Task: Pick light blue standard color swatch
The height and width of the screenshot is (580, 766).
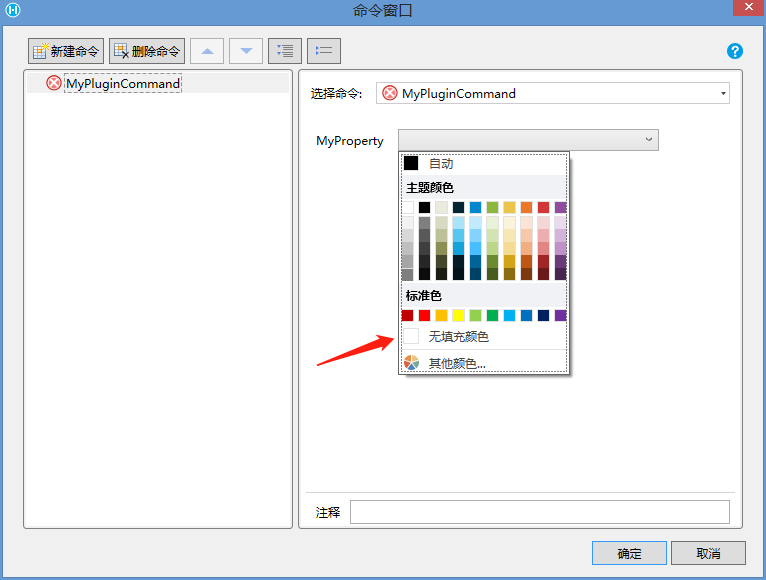Action: coord(510,316)
